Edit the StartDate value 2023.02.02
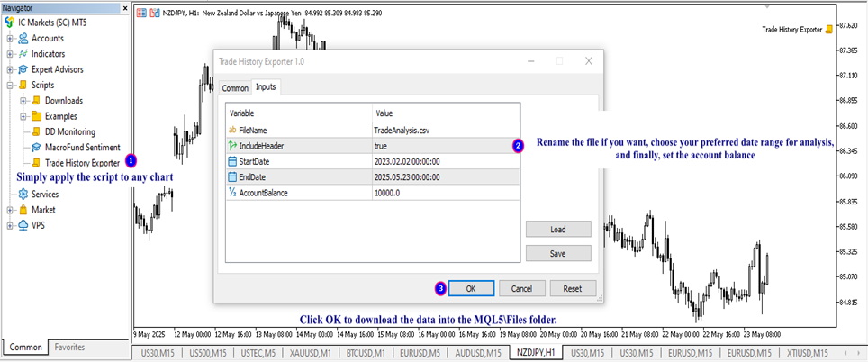 446,161
